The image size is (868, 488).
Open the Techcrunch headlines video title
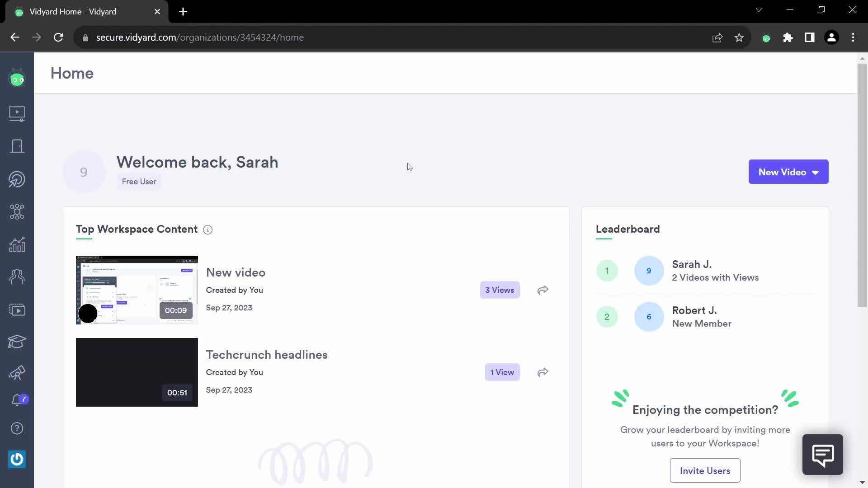266,355
